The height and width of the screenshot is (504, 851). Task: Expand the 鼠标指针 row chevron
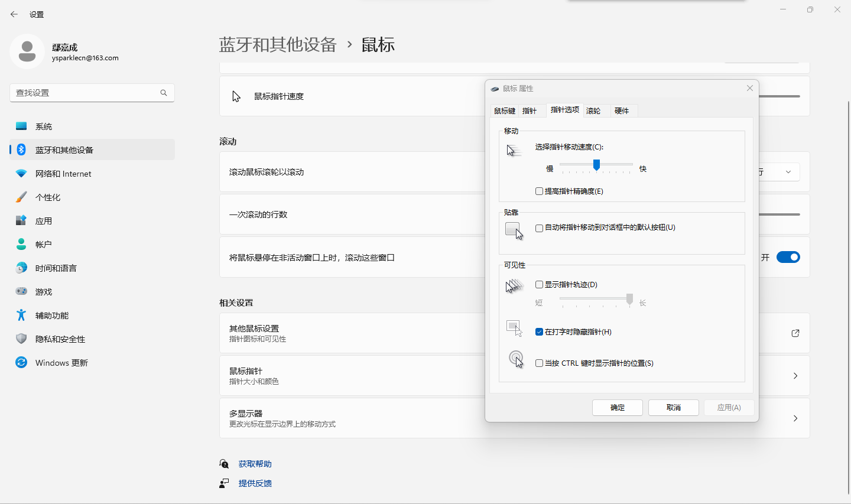[x=795, y=376]
